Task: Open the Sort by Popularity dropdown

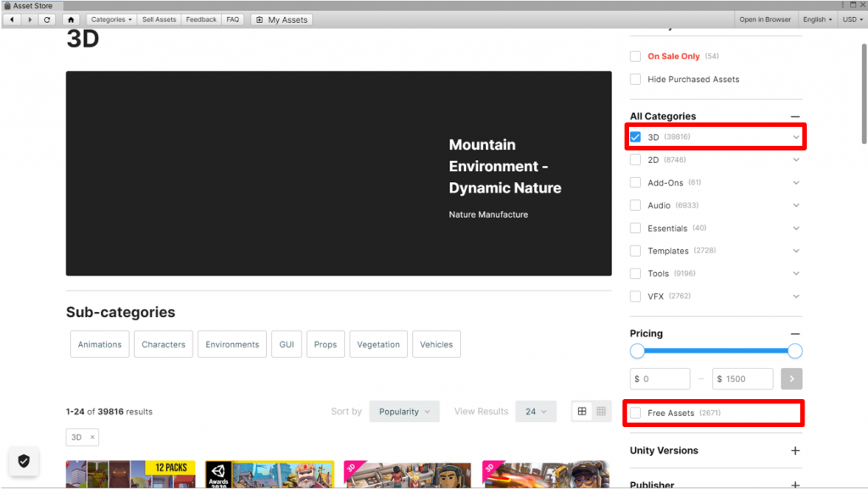Action: pos(404,412)
